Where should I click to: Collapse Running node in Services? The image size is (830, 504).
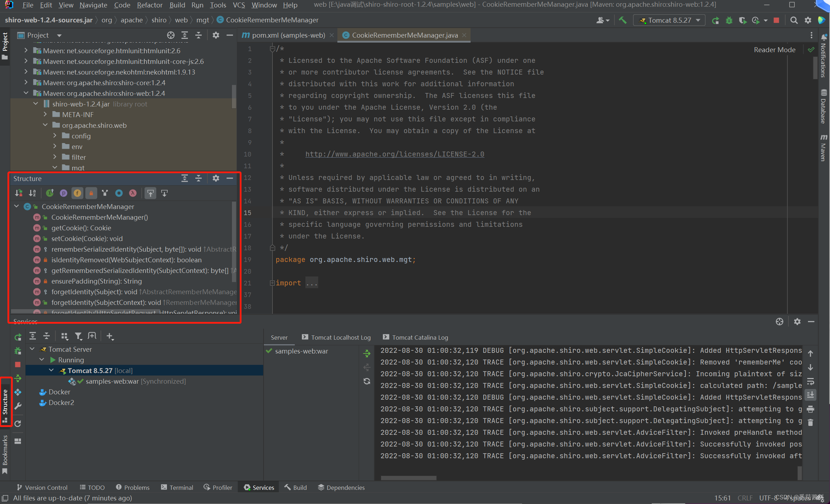point(42,360)
